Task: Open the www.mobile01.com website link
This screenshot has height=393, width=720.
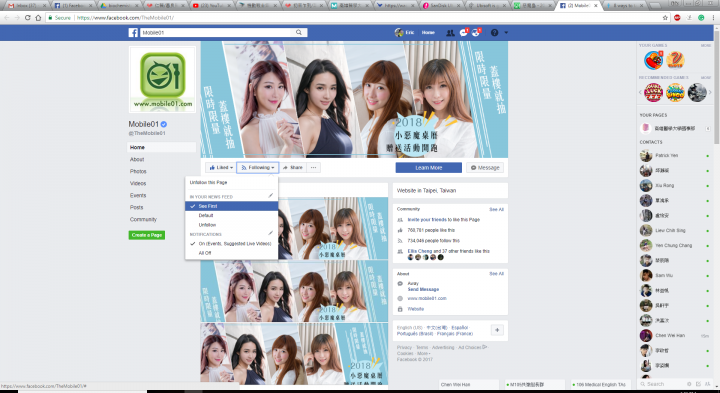Action: (427, 298)
